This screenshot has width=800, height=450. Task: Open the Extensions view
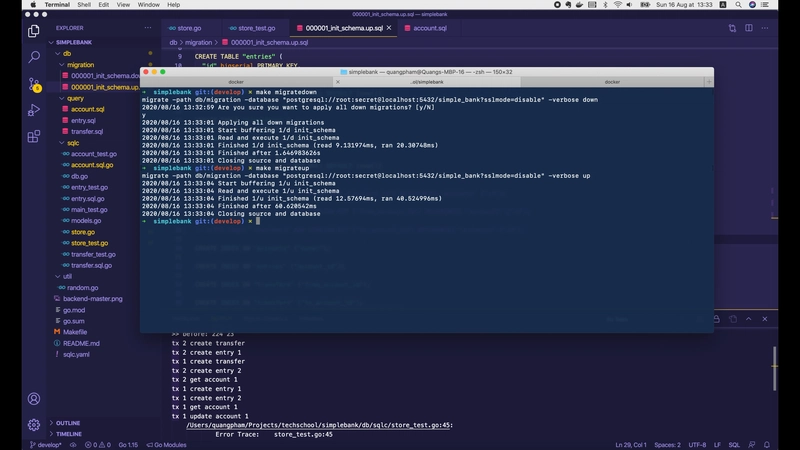(34, 136)
